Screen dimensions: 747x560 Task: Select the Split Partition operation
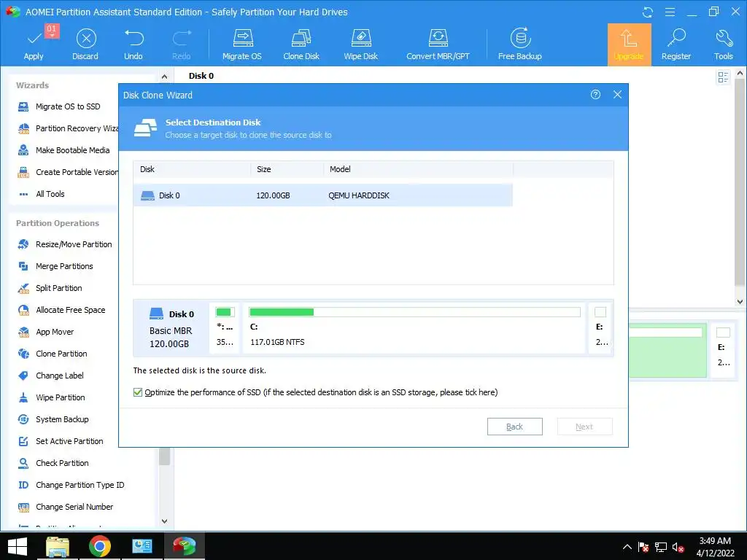[50, 288]
